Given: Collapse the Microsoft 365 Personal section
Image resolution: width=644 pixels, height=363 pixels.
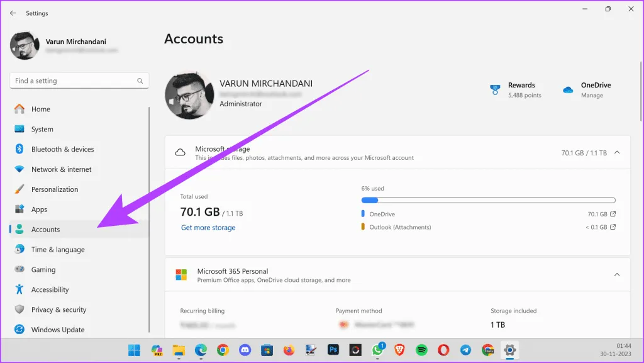Looking at the screenshot, I should pyautogui.click(x=616, y=275).
